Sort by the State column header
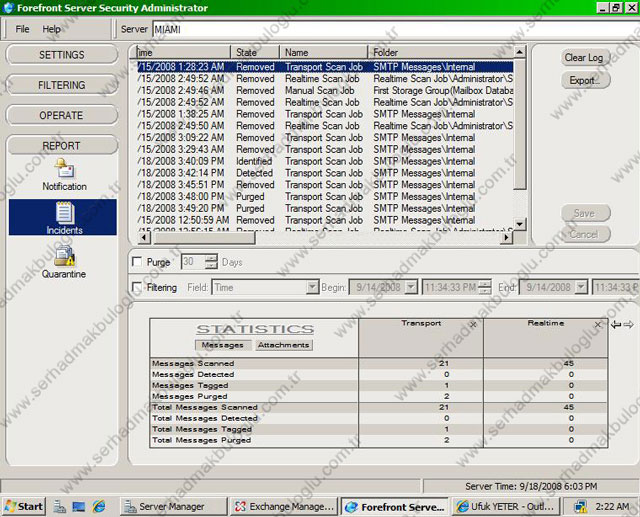This screenshot has height=517, width=640. (256, 52)
